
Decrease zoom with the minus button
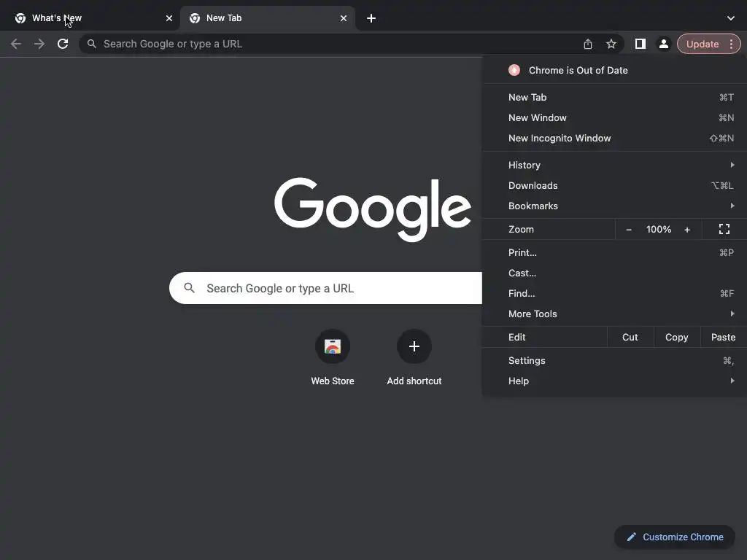pyautogui.click(x=629, y=230)
